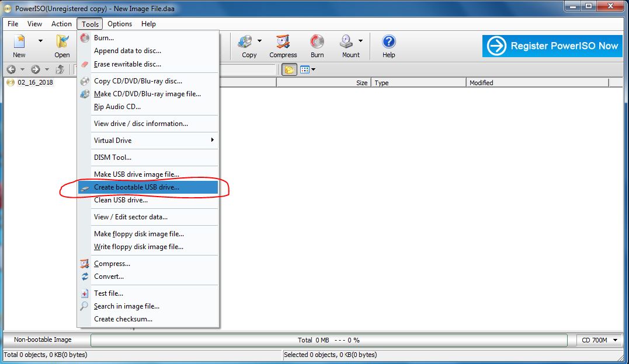Viewport: 629px width, 364px height.
Task: Open the Options menu
Action: (x=119, y=24)
